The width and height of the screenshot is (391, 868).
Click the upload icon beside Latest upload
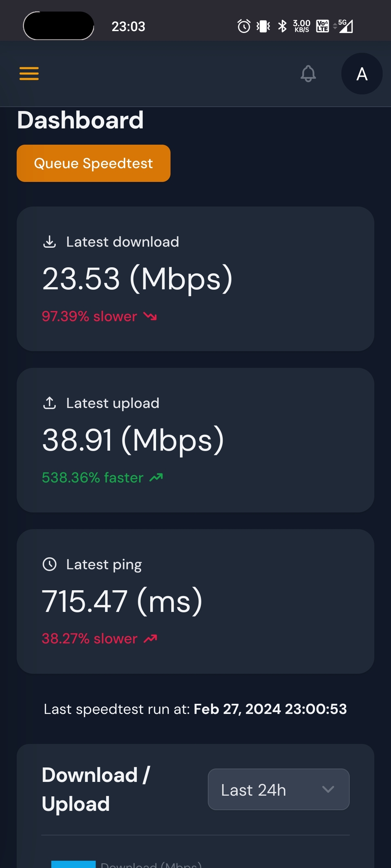[x=50, y=403]
